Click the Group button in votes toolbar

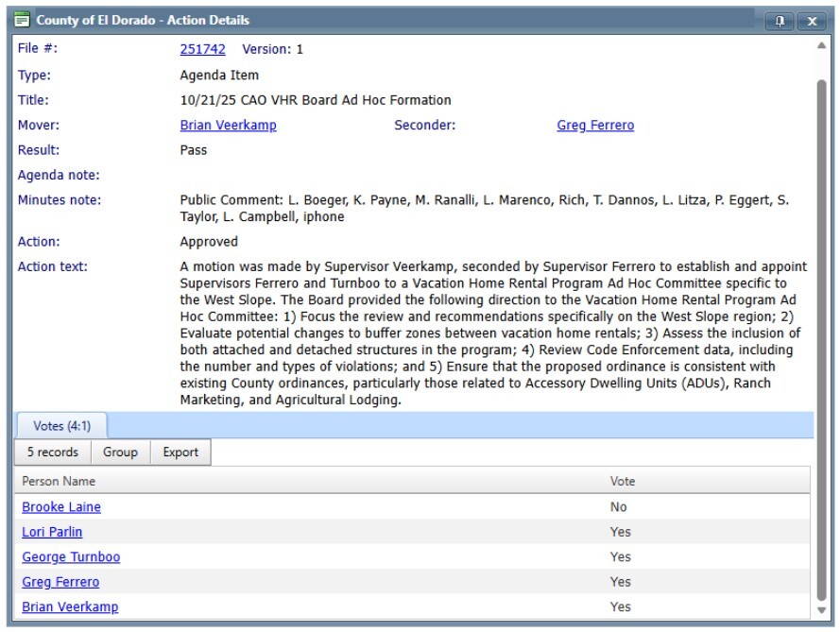point(120,453)
